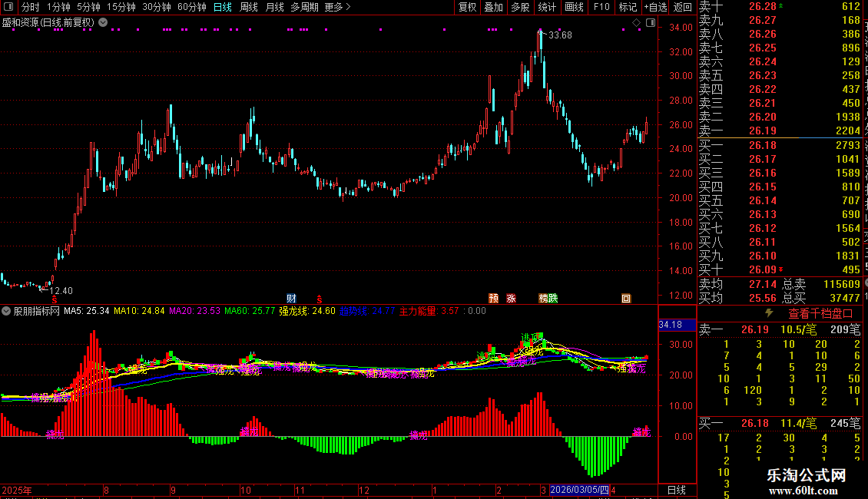
Task: Select the 60分钟 period tab
Action: click(192, 7)
